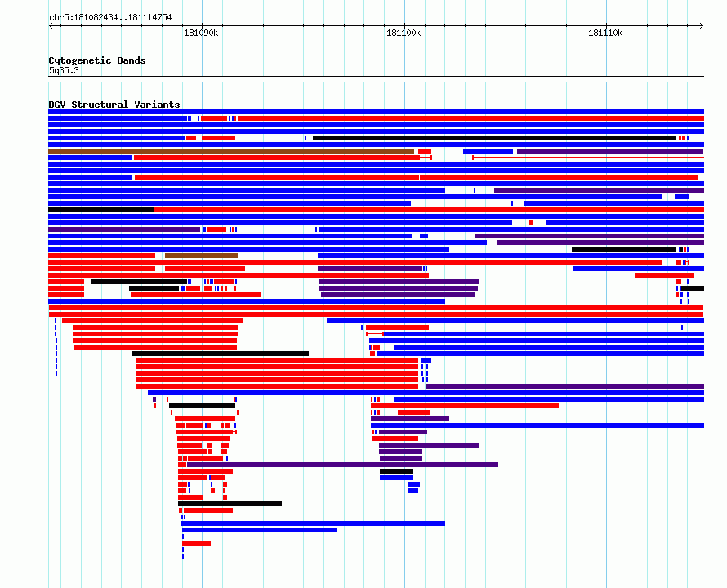Click the right scroll arrow on the ruler
Image resolution: width=727 pixels, height=588 pixels.
point(702,26)
